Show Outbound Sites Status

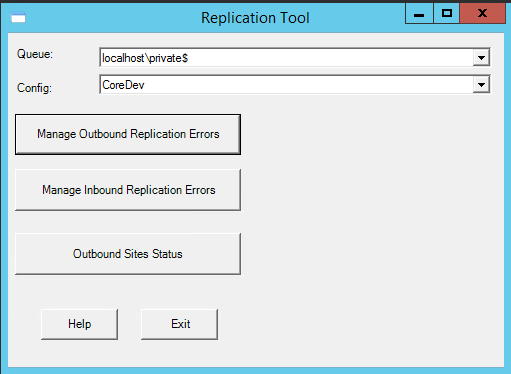click(x=128, y=254)
